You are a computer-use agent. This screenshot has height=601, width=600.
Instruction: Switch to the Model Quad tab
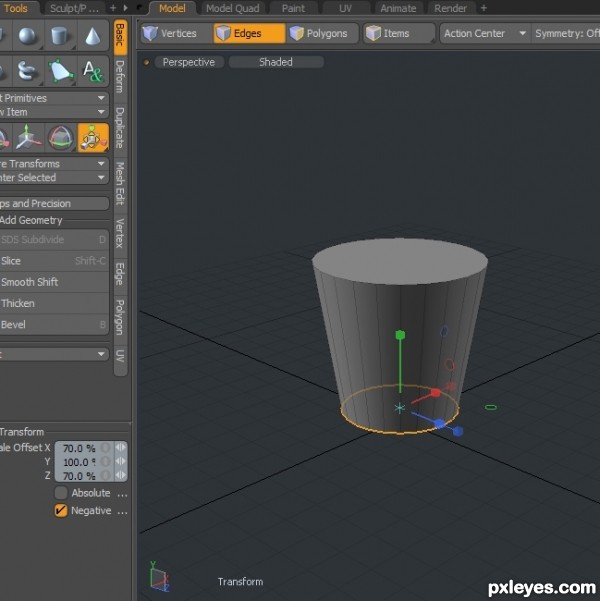coord(233,8)
